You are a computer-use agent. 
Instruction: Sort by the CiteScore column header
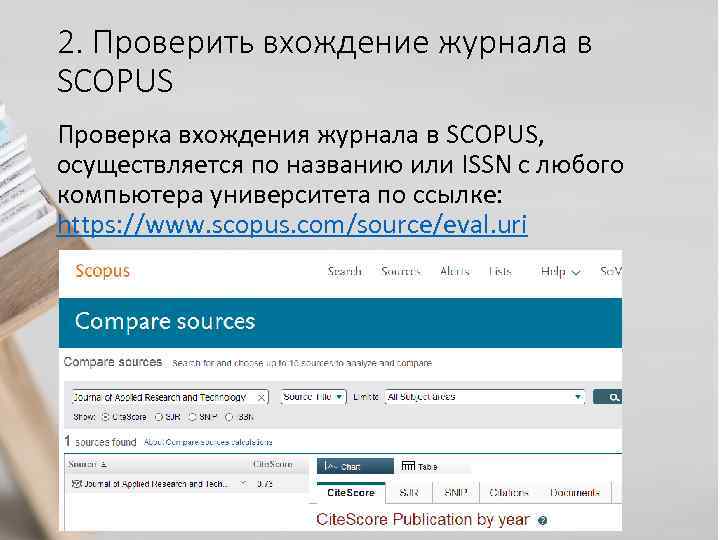273,464
